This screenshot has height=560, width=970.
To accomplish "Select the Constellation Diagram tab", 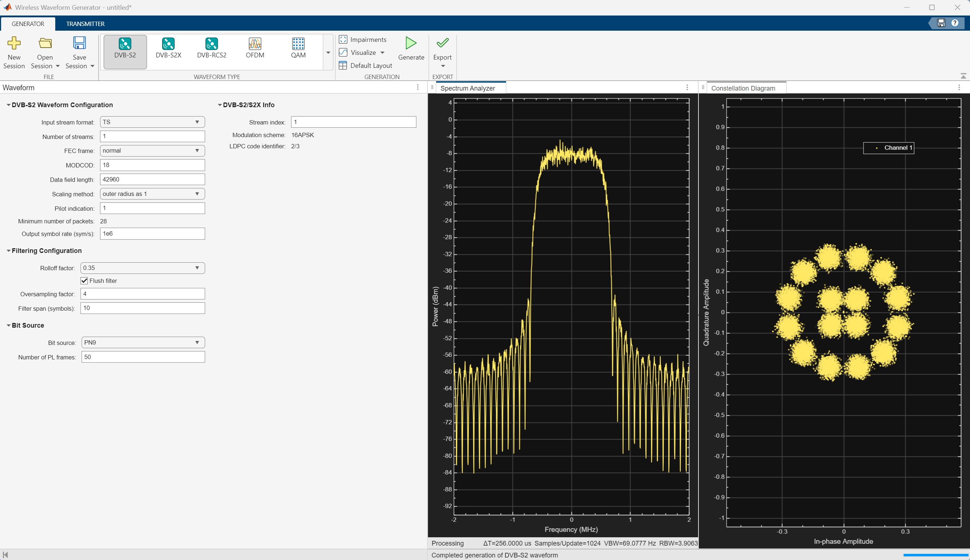I will click(x=743, y=88).
